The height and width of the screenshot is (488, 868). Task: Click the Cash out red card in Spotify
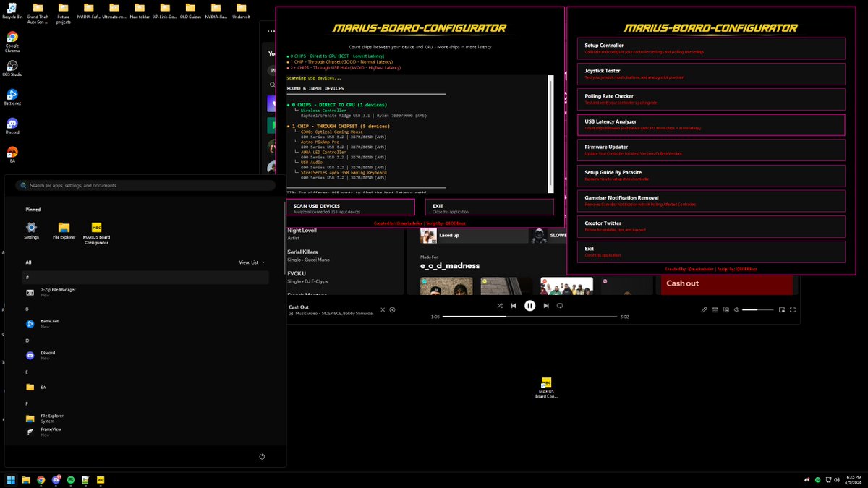click(728, 283)
